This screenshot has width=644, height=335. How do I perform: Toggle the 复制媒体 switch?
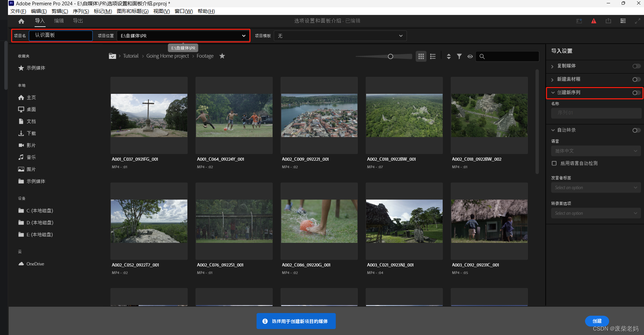click(x=636, y=66)
